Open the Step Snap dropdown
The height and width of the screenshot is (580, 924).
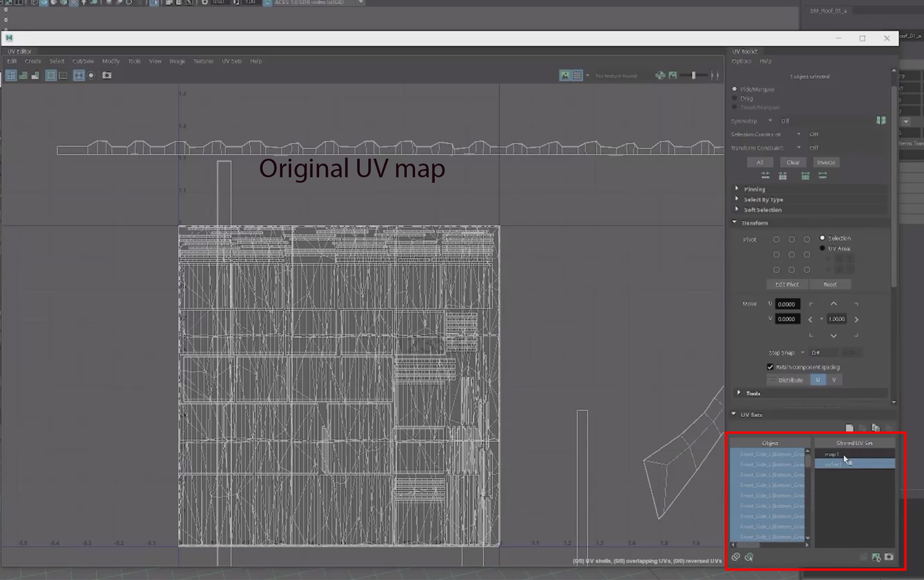point(803,353)
